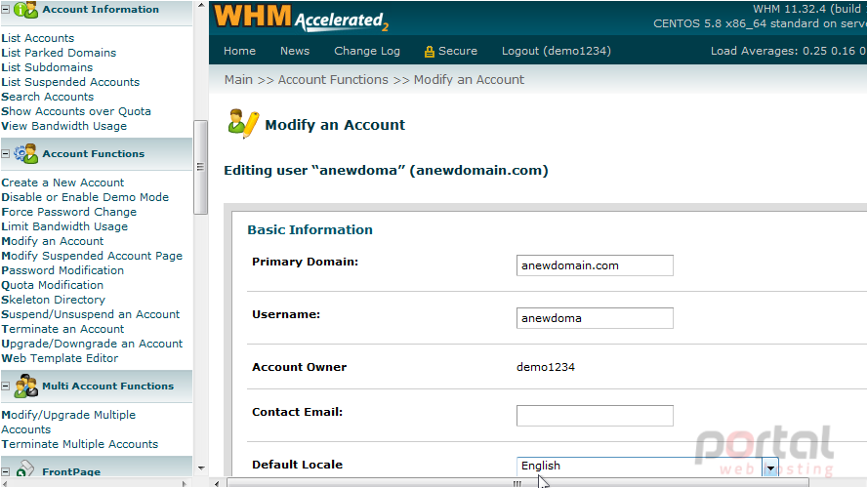Open the News menu item
The width and height of the screenshot is (868, 488).
295,51
